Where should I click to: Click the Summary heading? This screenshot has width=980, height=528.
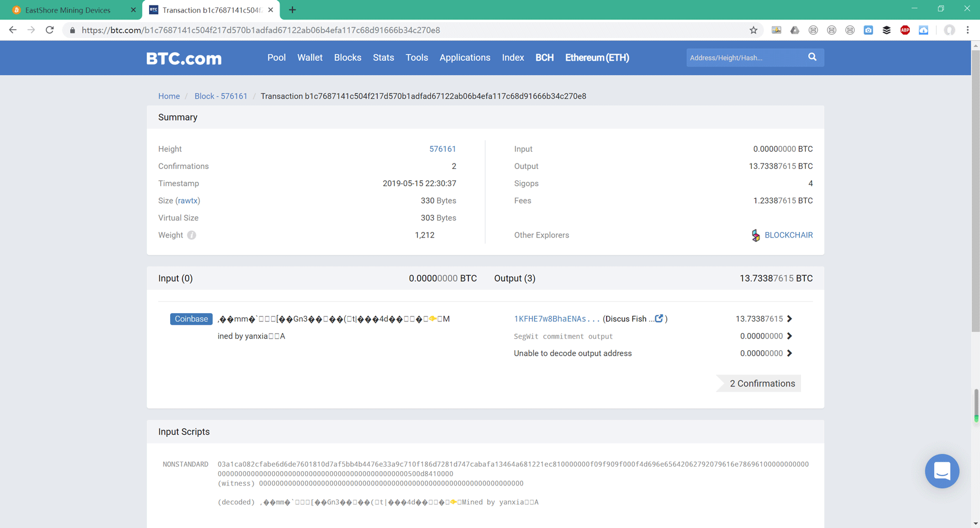178,117
